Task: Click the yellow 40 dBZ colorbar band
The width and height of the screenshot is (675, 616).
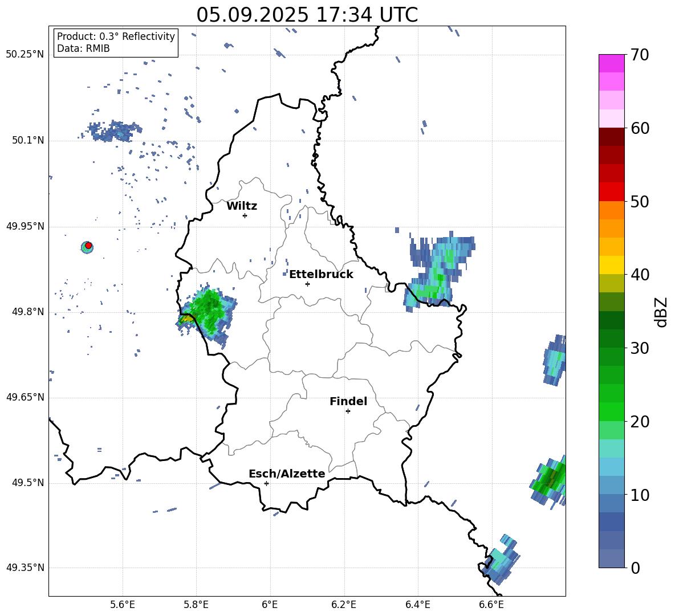Action: tap(611, 265)
